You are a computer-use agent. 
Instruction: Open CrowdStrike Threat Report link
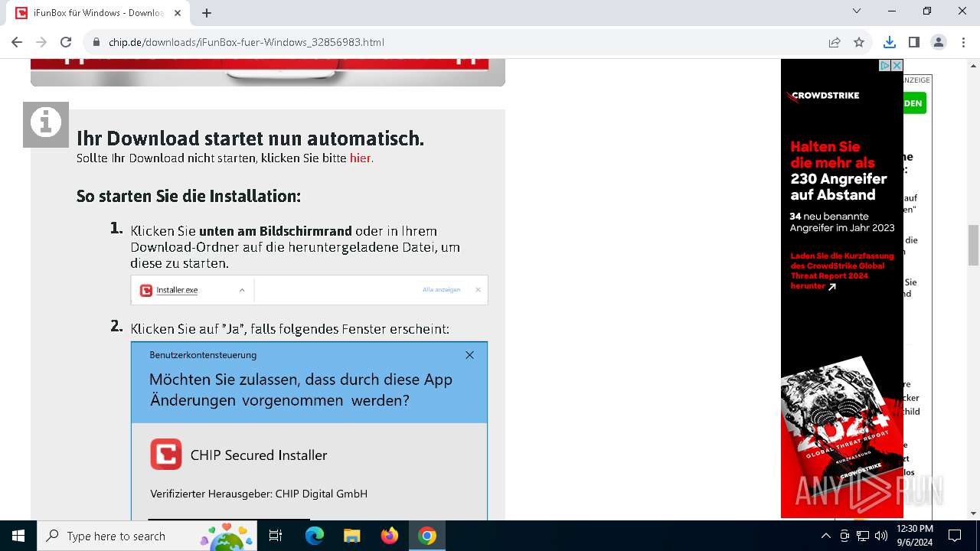[842, 271]
